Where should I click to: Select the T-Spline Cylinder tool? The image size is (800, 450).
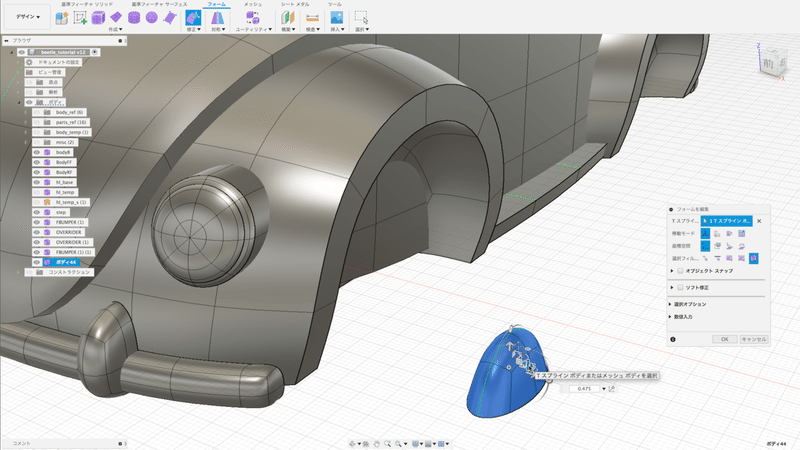click(x=134, y=18)
